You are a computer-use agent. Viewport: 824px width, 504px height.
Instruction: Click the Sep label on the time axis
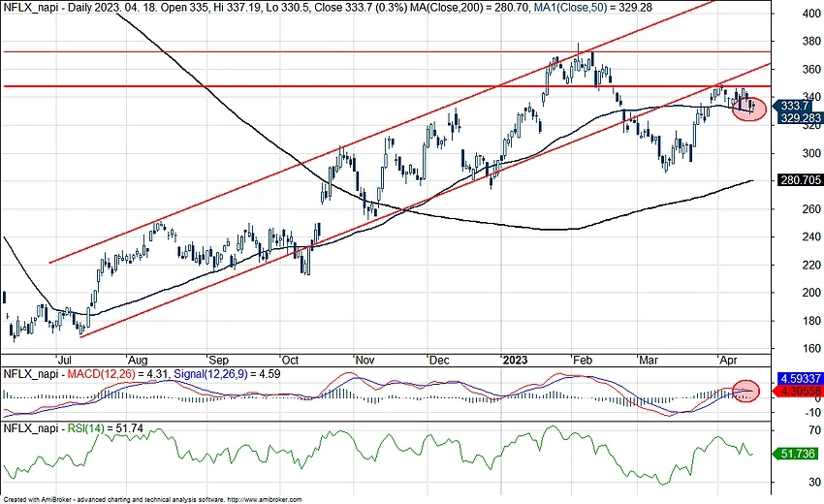click(x=219, y=361)
